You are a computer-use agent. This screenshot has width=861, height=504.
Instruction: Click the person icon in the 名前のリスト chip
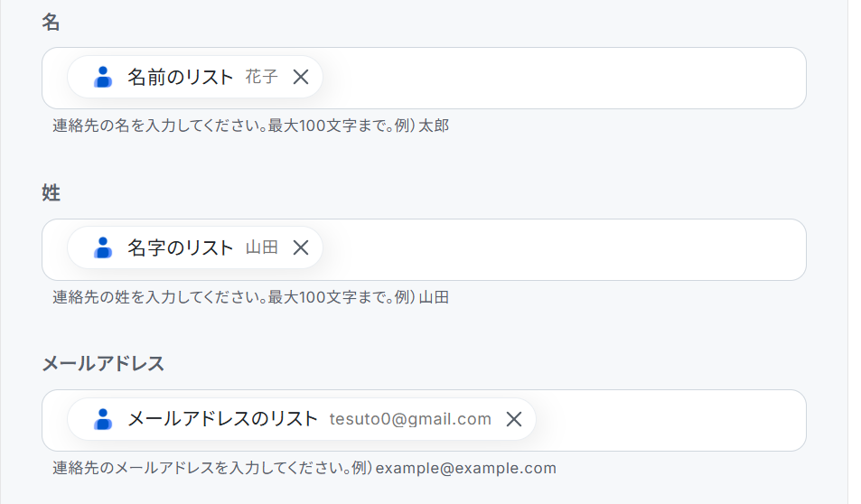tap(103, 77)
